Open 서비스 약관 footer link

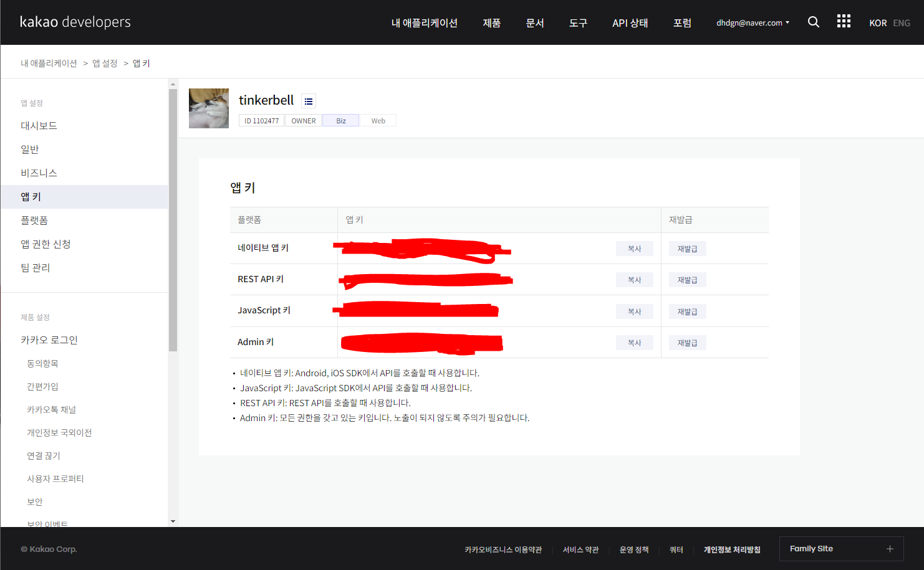580,549
